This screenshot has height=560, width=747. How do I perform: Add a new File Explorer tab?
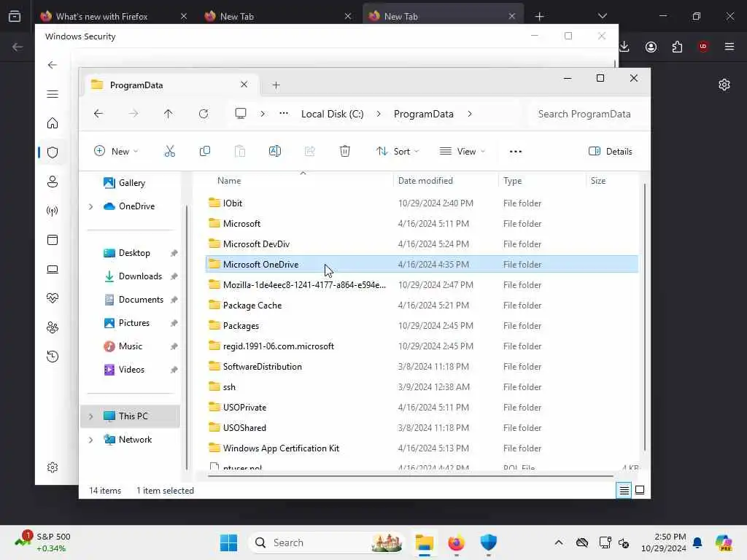click(276, 85)
